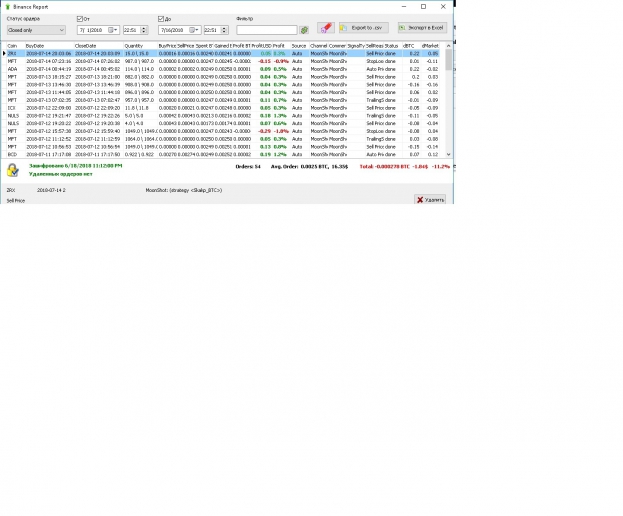Viewport: 623px width, 516px height.
Task: Click 'Auto Pri' sell reason in ADA row
Action: point(375,69)
